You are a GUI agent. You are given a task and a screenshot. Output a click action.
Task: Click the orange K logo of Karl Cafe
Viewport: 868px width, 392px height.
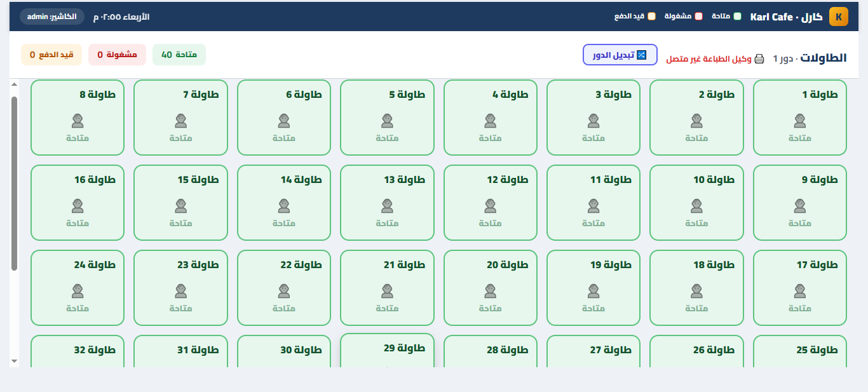839,17
